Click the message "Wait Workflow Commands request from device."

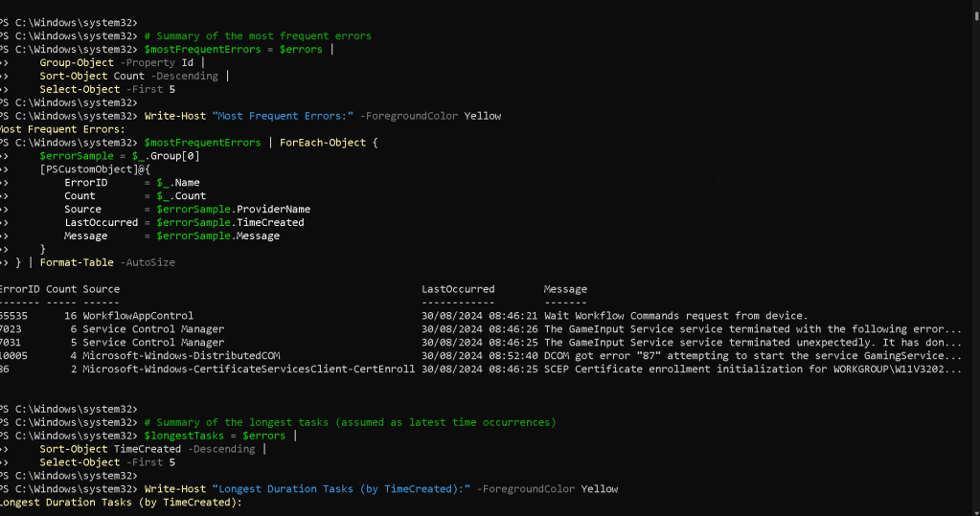click(x=675, y=316)
